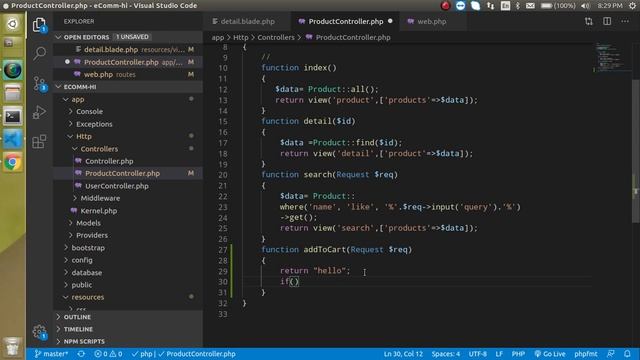This screenshot has width=640, height=360.
Task: Open UserController.php in the file tree
Action: 128,186
